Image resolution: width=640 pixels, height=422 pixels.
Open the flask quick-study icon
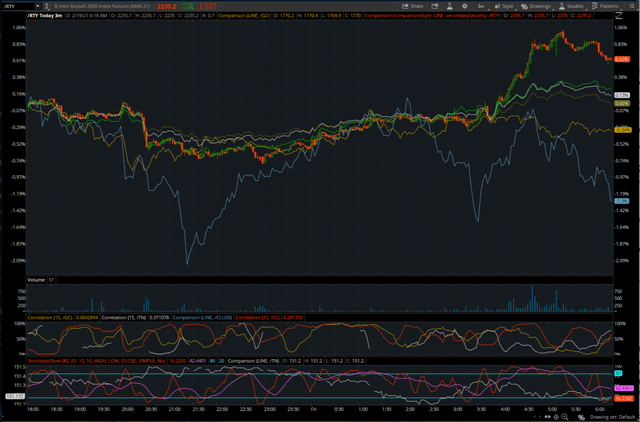tap(449, 6)
